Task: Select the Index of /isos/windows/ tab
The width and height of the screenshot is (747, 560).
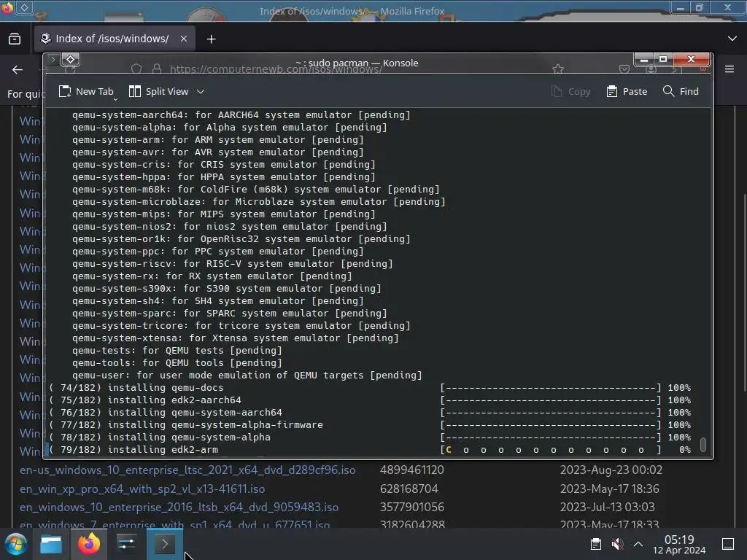Action: pos(114,39)
